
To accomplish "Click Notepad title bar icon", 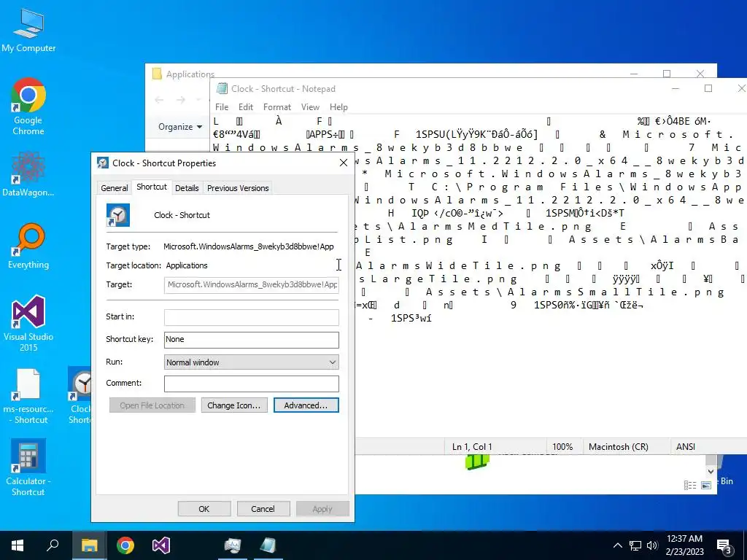I will click(x=222, y=88).
